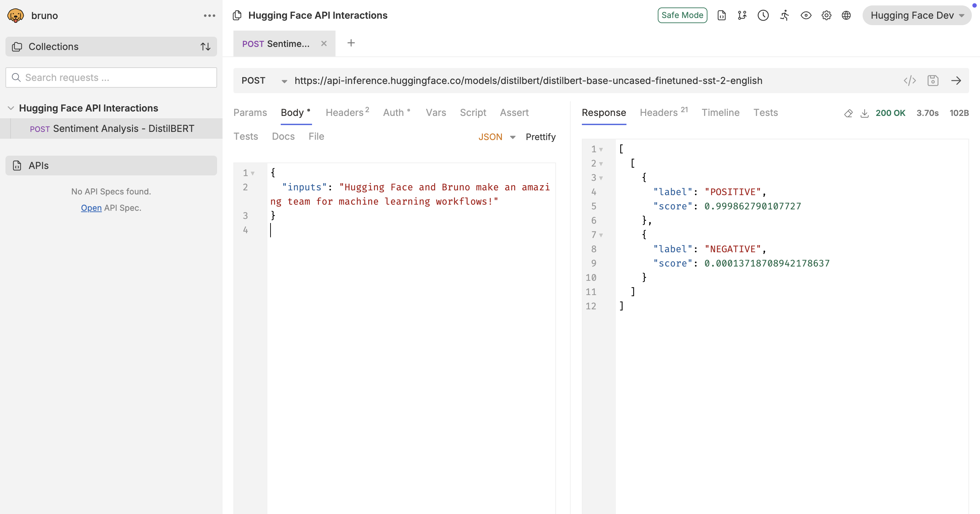Open the three-dots menu beside bruno

tap(210, 16)
